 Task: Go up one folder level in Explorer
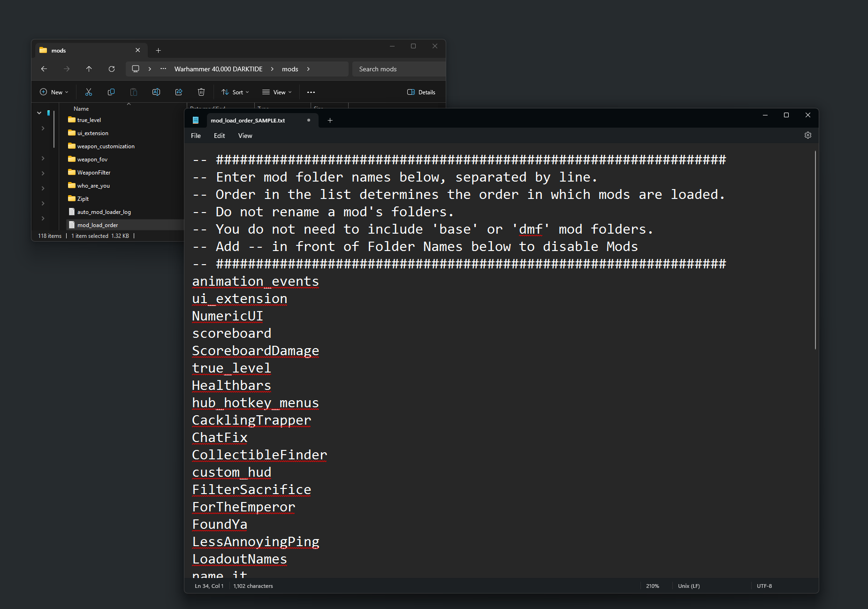(x=89, y=69)
